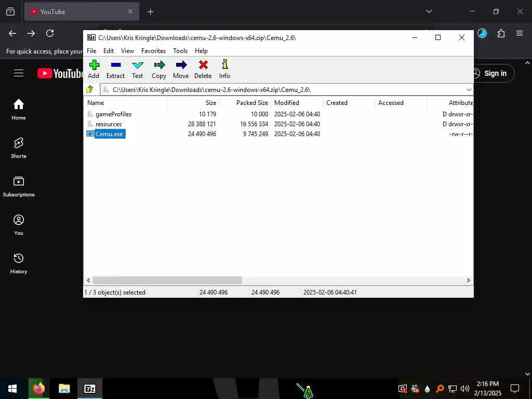Open the volume control in system tray
The height and width of the screenshot is (399, 532).
(x=464, y=389)
